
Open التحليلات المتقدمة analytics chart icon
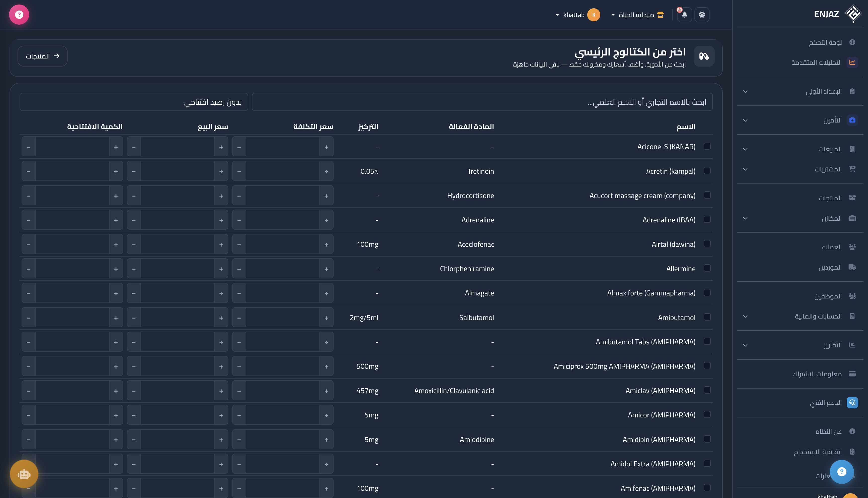[x=852, y=62]
